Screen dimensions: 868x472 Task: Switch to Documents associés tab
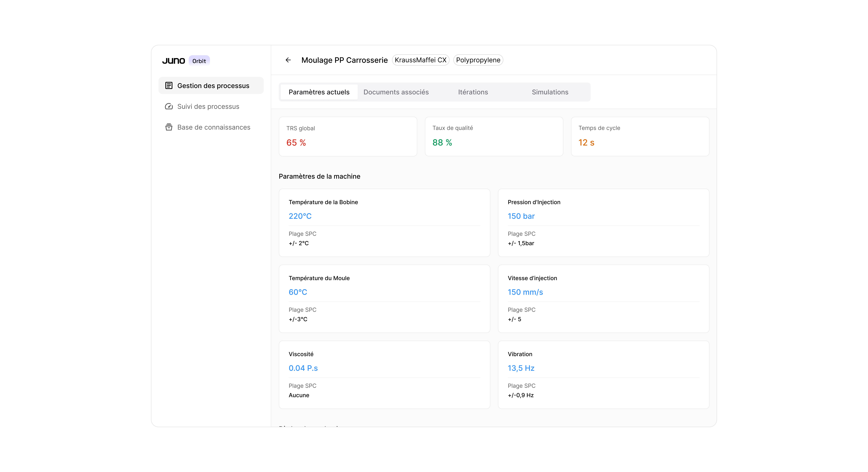396,92
